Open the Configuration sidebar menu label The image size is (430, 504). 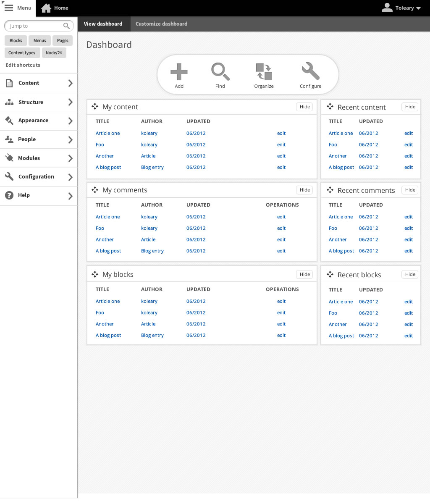[x=36, y=176]
